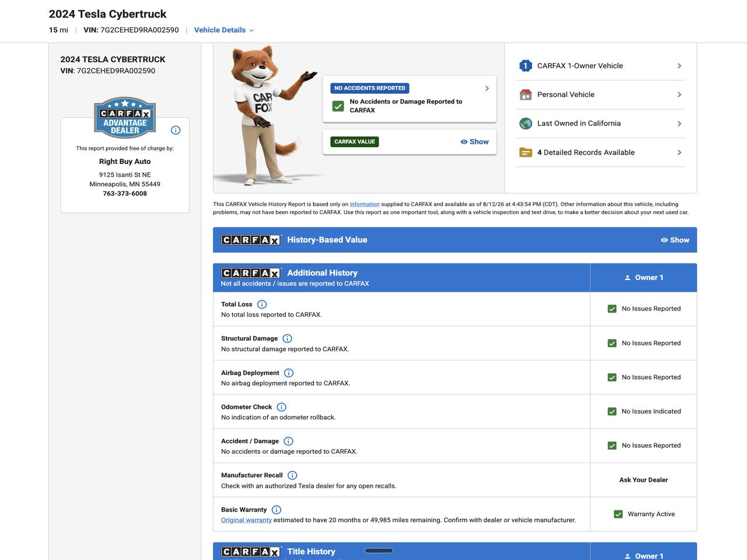The width and height of the screenshot is (747, 560).
Task: Click the '15 mi' mileage text
Action: coord(58,30)
